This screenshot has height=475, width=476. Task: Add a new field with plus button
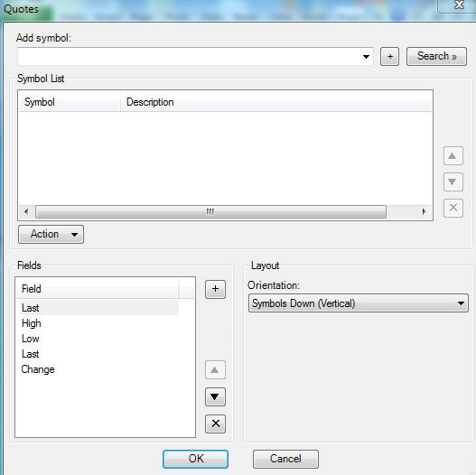[x=215, y=289]
